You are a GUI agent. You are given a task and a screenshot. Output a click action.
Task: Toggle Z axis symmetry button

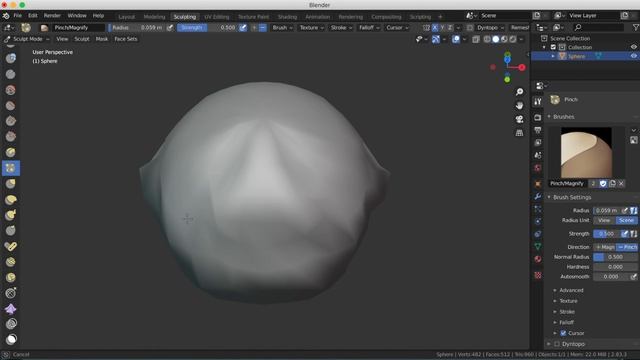(450, 28)
